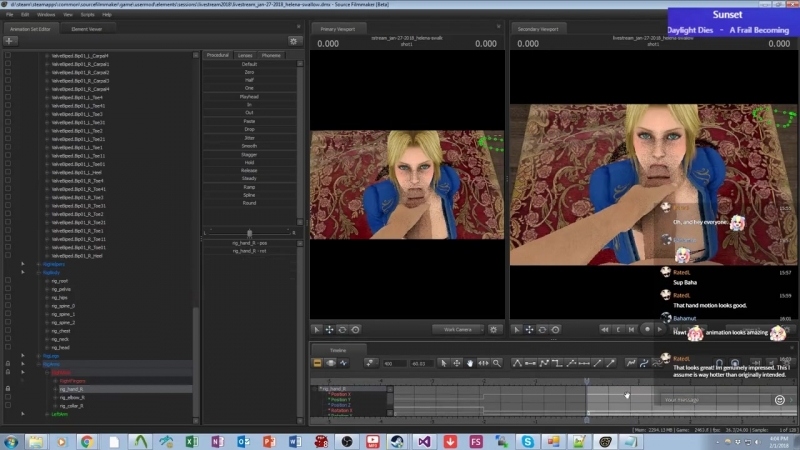
Task: Click the add animation set plus button
Action: pyautogui.click(x=10, y=41)
